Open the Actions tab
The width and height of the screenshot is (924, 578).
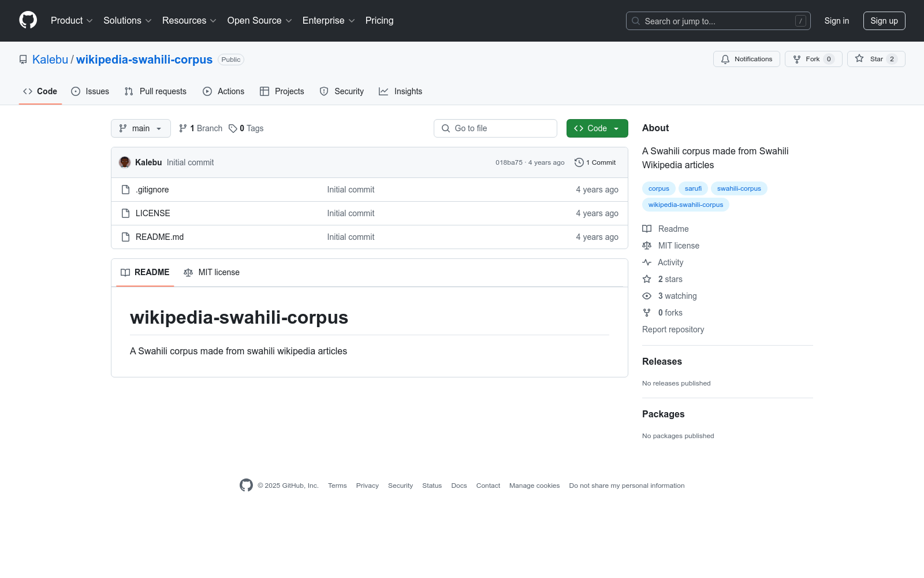click(223, 91)
